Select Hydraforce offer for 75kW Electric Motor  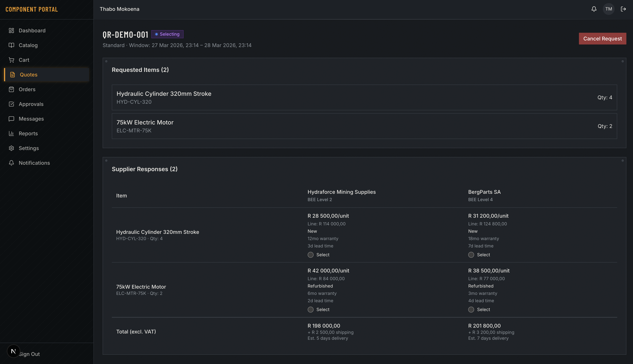click(310, 310)
